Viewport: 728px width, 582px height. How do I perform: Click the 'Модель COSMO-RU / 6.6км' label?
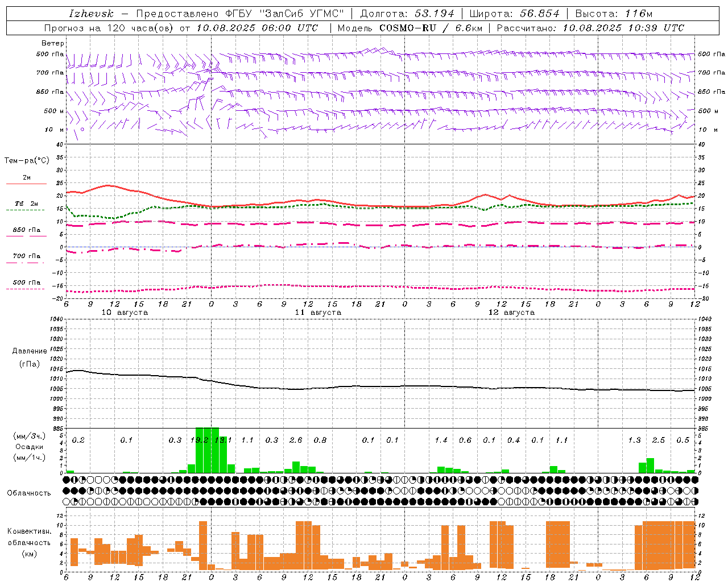pyautogui.click(x=409, y=28)
